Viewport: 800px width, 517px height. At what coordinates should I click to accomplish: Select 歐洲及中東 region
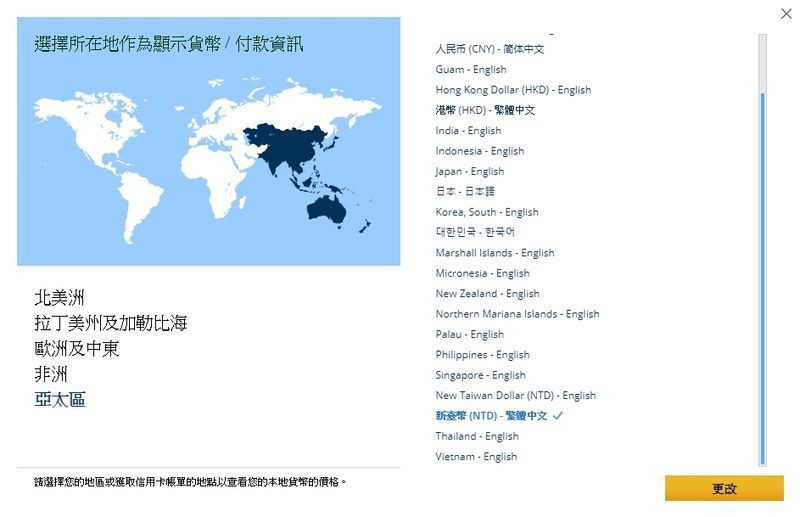[77, 349]
